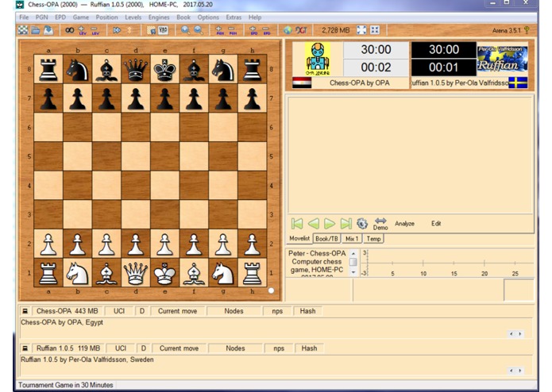Click the minus EPD toolbar icon

pos(267,31)
